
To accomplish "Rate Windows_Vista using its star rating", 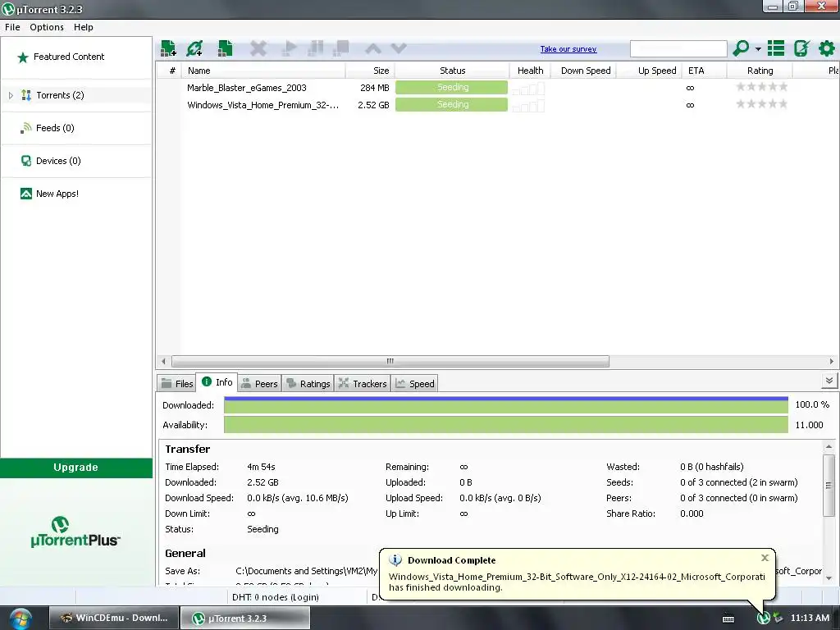I will pos(762,104).
